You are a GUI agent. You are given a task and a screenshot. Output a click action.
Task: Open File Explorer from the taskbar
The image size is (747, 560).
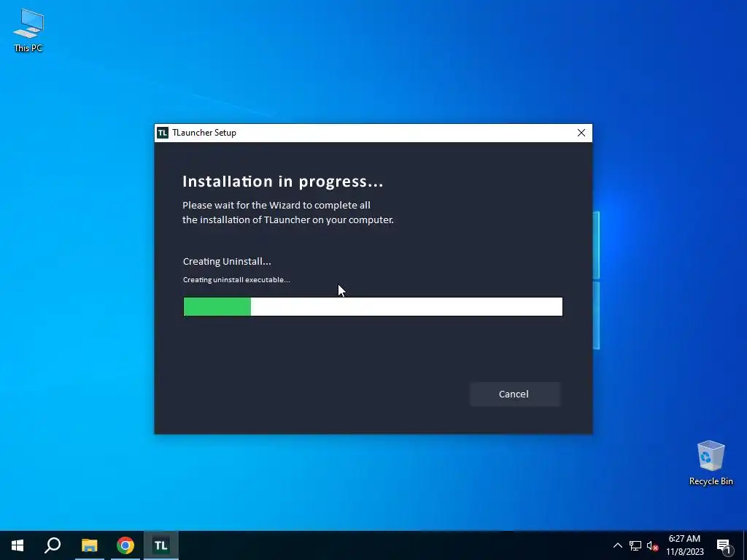pyautogui.click(x=89, y=545)
